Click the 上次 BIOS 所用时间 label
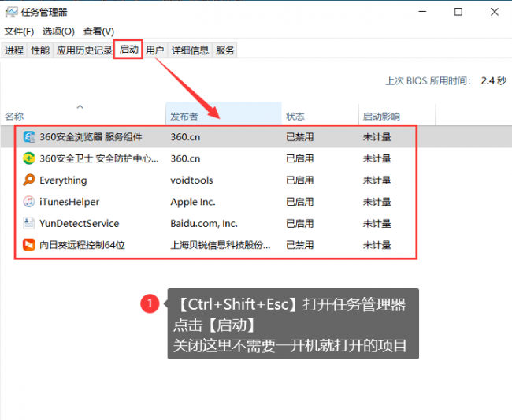This screenshot has width=512, height=420. click(x=428, y=80)
